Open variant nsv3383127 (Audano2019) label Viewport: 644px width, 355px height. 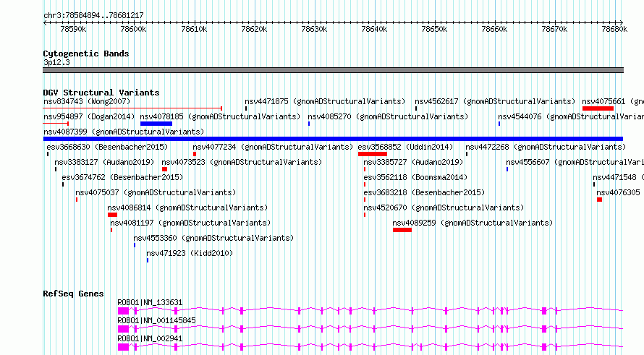[x=104, y=162]
